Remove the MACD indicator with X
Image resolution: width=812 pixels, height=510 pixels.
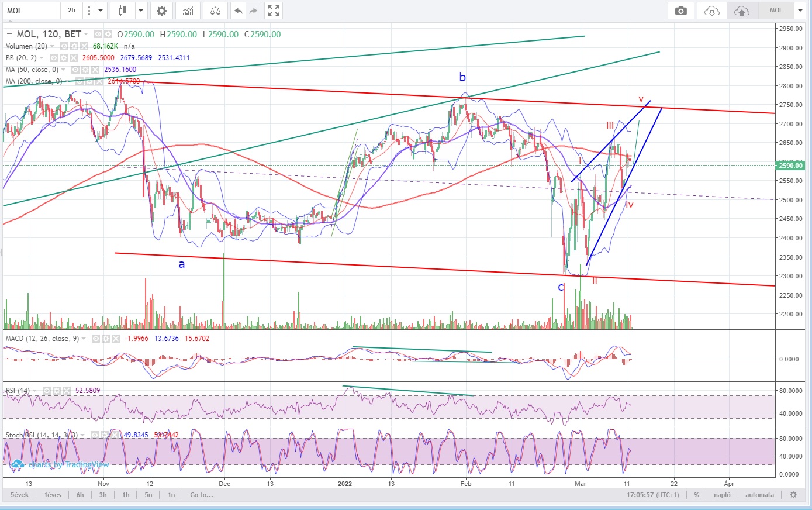pyautogui.click(x=117, y=339)
